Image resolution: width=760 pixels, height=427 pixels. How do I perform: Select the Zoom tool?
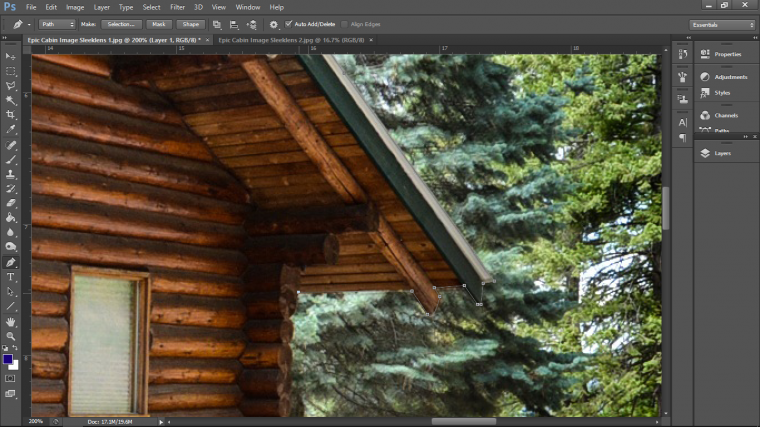(10, 336)
